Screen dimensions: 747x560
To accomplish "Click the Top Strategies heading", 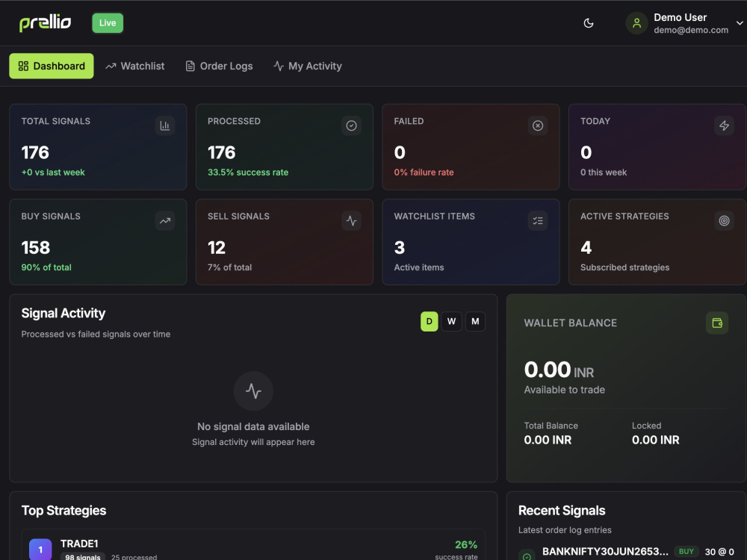I will [63, 511].
